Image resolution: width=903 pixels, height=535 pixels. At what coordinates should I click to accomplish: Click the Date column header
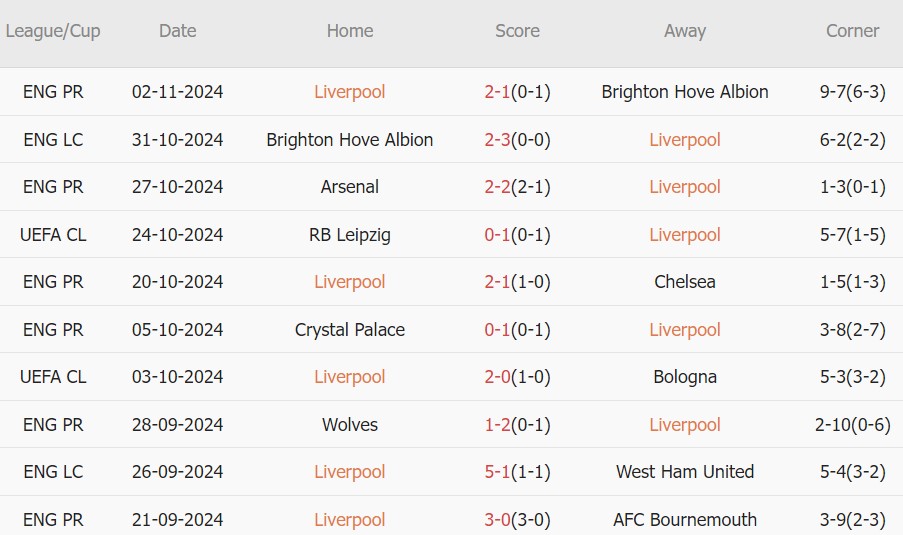click(x=178, y=31)
